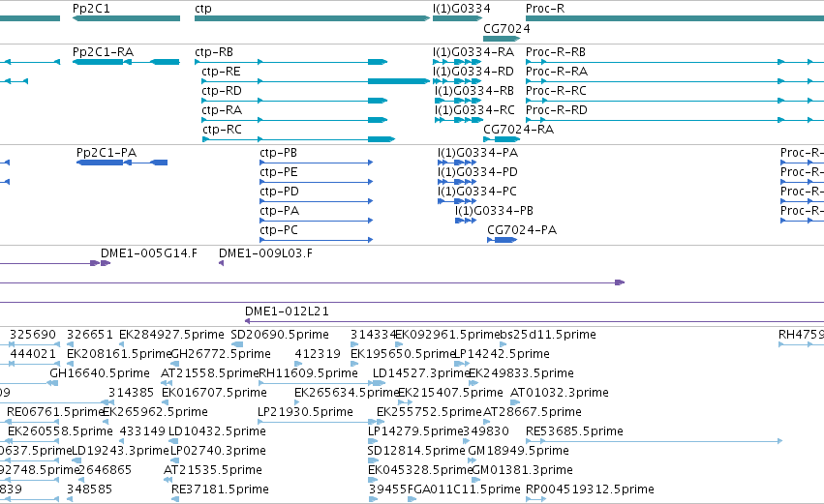
Task: Click the GH16640.5prime EST label
Action: [x=100, y=373]
